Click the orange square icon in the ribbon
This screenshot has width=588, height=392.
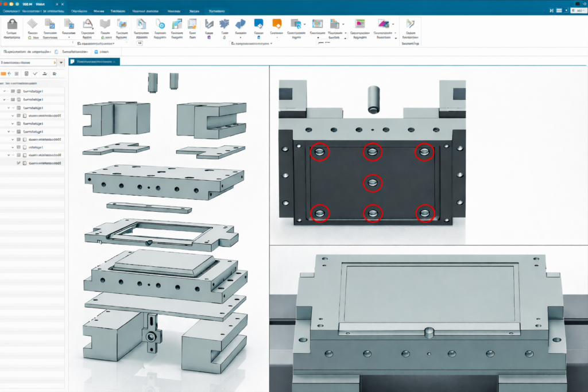coord(277,24)
